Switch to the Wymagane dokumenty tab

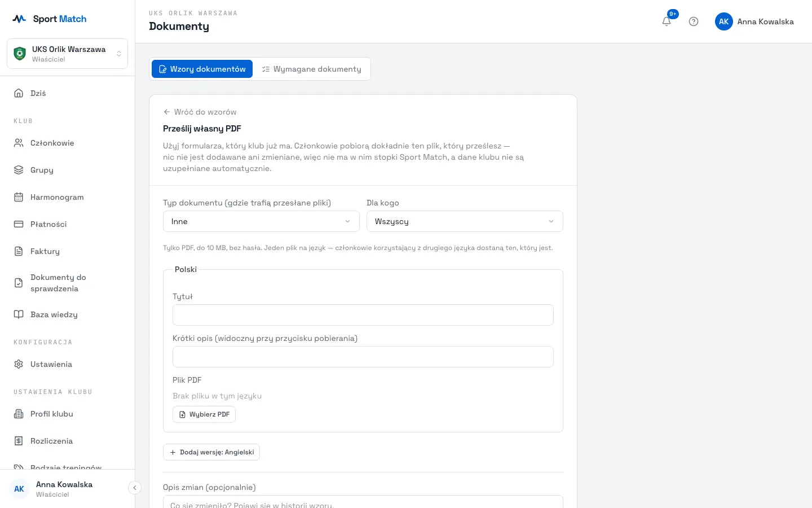(311, 69)
